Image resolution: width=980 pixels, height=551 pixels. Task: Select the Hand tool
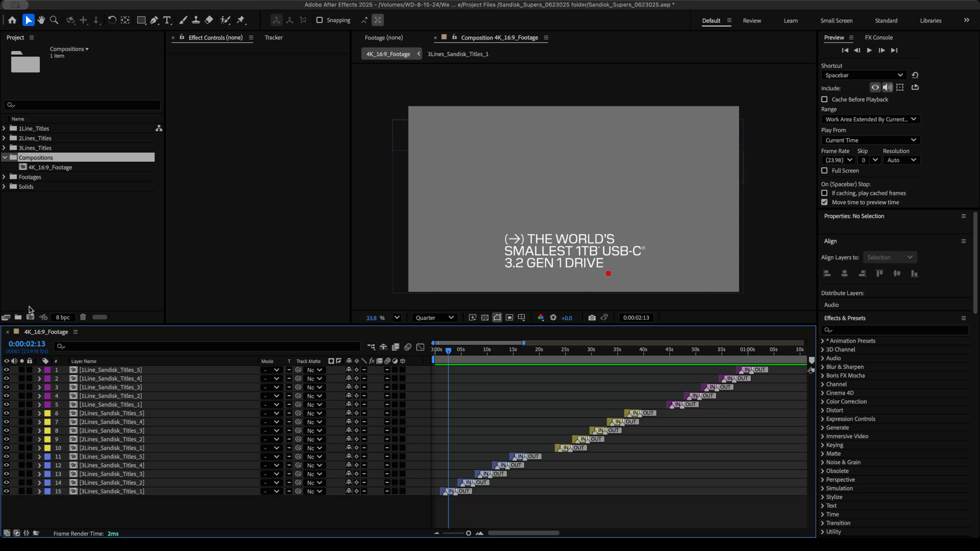[x=41, y=20]
